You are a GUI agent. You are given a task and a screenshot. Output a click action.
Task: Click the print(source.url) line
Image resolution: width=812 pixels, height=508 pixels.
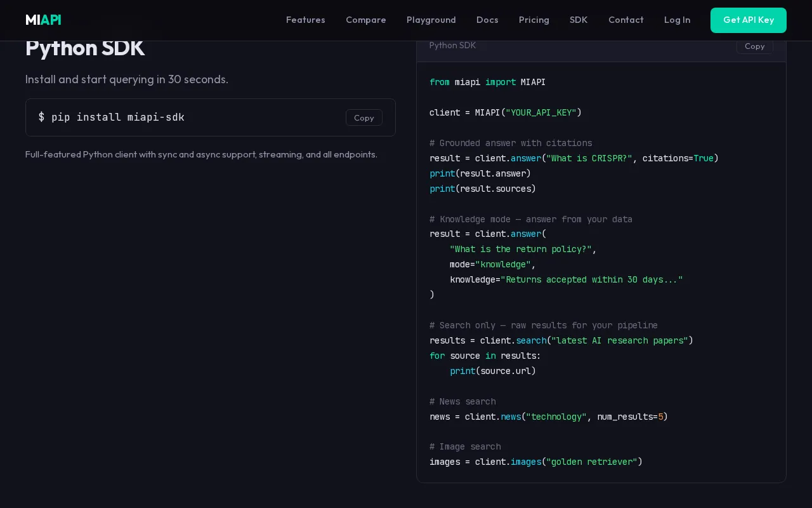pyautogui.click(x=493, y=371)
